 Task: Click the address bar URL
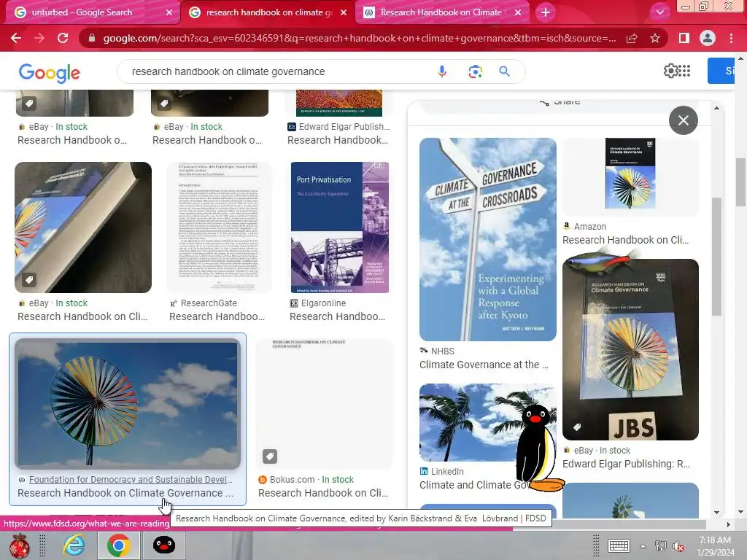point(359,38)
